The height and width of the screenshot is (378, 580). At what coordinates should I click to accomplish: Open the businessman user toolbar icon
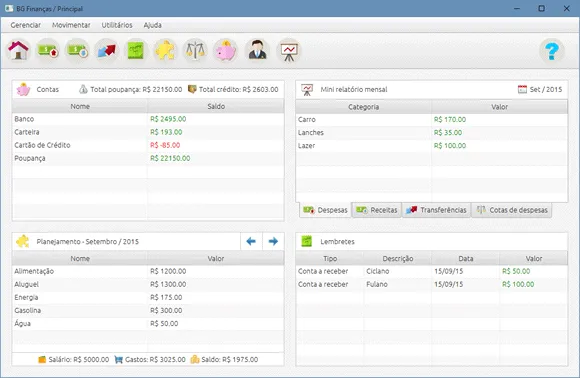coord(257,50)
